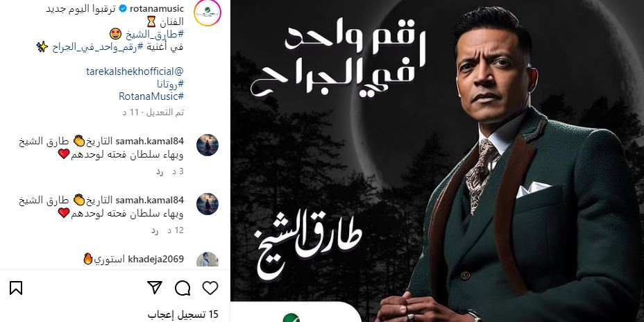Open hashtag #روتانا

pyautogui.click(x=170, y=84)
